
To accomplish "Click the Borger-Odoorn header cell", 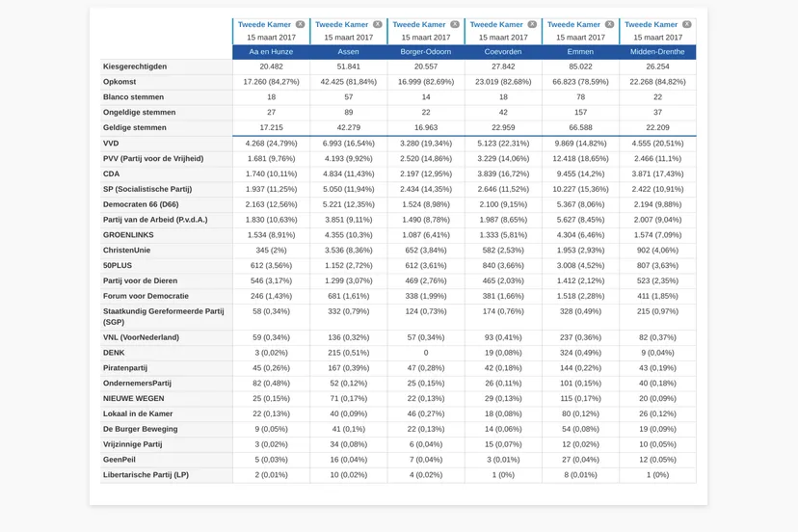I will point(425,52).
